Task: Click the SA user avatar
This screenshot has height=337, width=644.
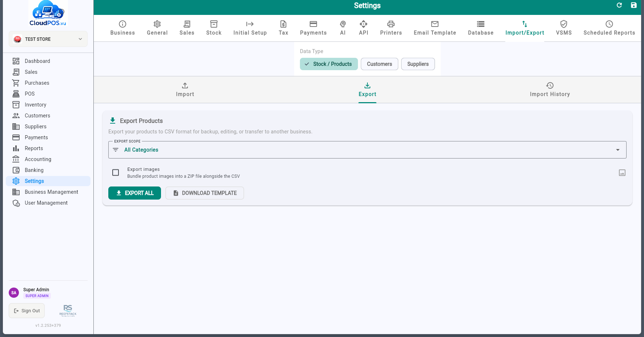Action: click(14, 293)
